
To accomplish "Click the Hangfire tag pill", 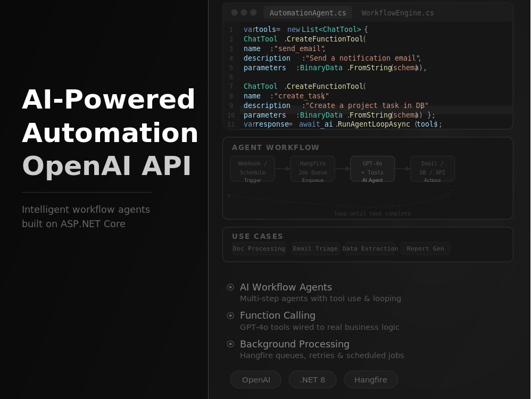I will coord(370,380).
